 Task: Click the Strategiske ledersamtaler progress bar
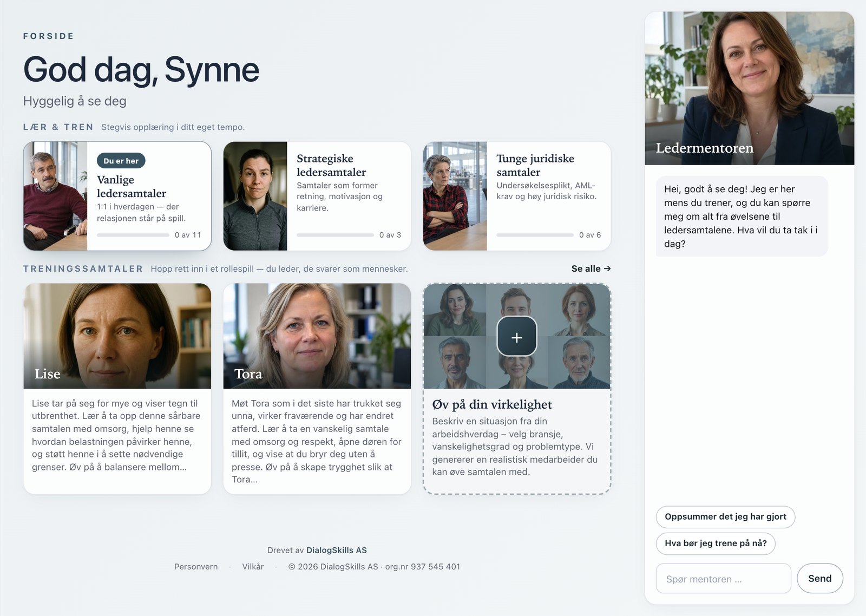[x=335, y=235]
